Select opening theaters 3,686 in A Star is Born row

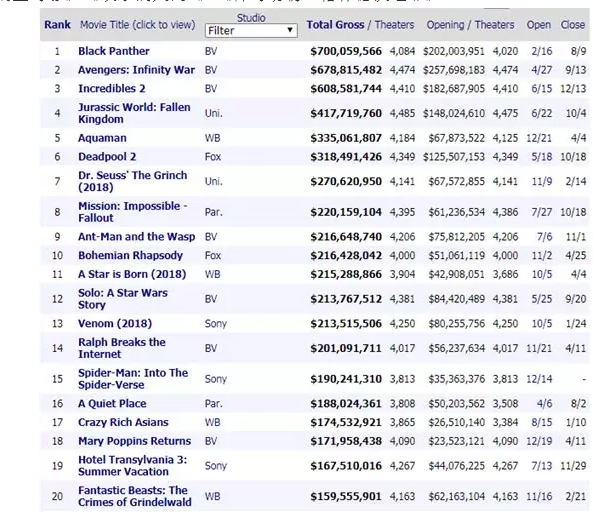click(x=505, y=275)
